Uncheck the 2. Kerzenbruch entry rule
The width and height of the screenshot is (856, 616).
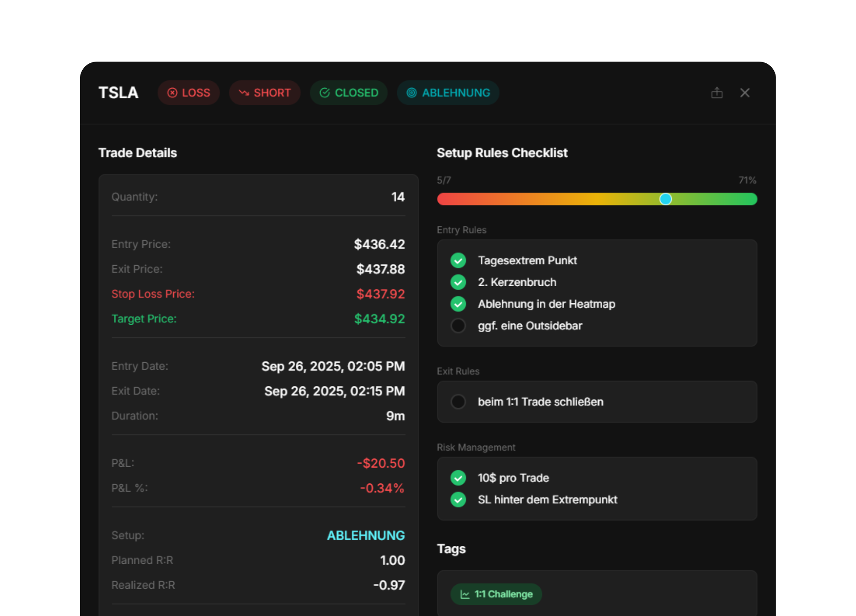458,282
